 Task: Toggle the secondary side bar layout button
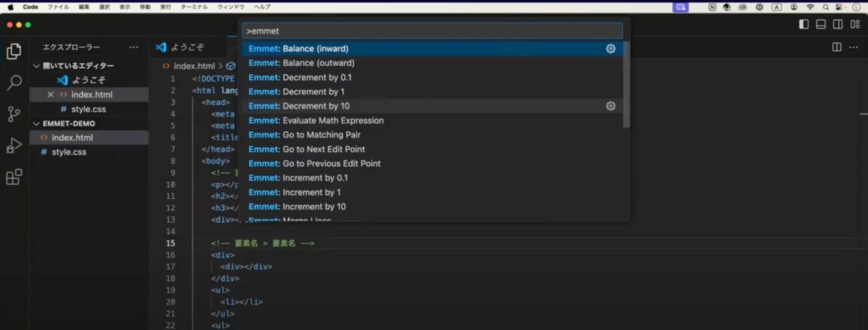[x=837, y=25]
